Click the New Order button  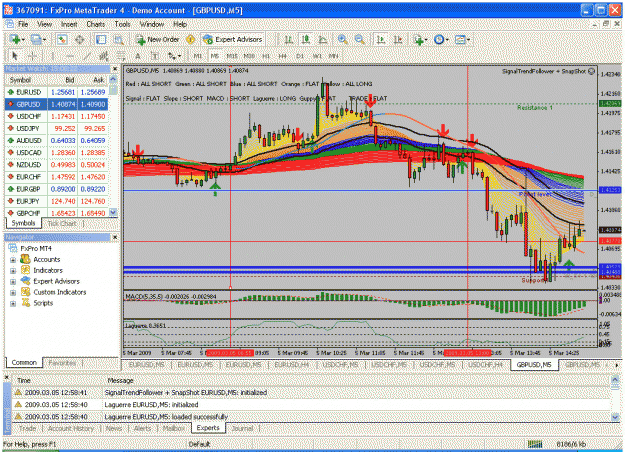point(157,39)
